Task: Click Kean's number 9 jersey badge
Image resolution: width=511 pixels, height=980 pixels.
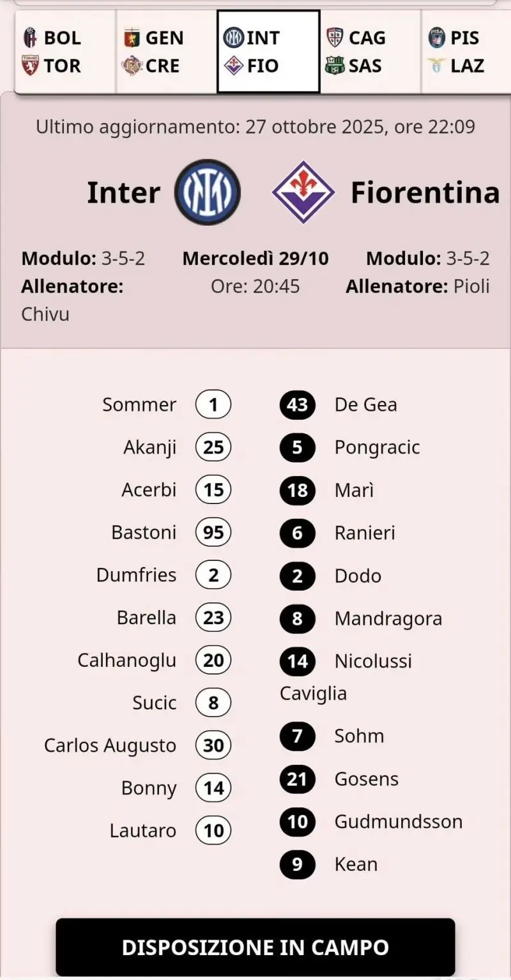Action: tap(298, 864)
